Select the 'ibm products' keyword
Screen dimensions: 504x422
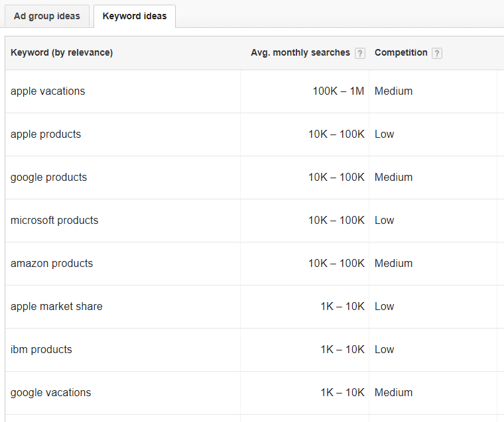41,349
